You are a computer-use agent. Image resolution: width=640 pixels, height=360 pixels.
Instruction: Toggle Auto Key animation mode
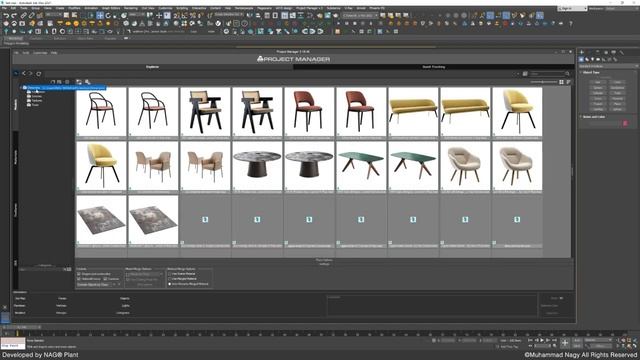(577, 340)
